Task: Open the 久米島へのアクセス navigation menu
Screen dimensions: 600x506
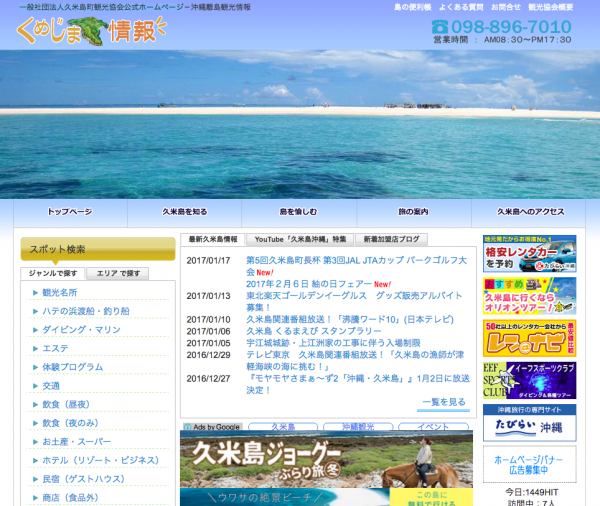Action: pos(531,213)
